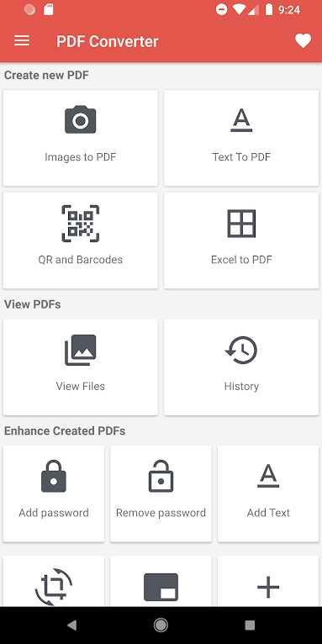Open the hamburger navigation menu
This screenshot has width=322, height=644.
click(22, 40)
